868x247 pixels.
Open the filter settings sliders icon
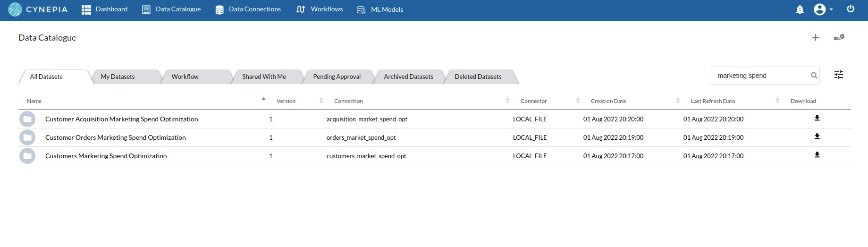click(x=839, y=75)
